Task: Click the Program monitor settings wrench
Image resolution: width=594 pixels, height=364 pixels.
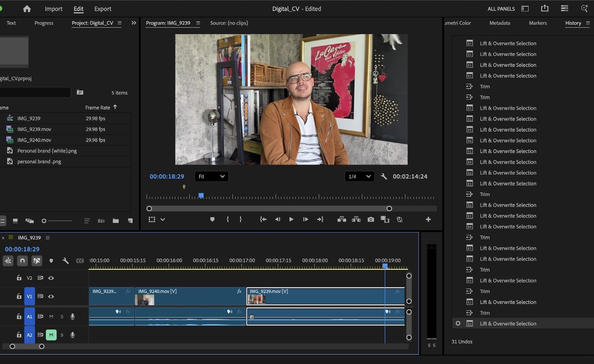Action: (383, 176)
